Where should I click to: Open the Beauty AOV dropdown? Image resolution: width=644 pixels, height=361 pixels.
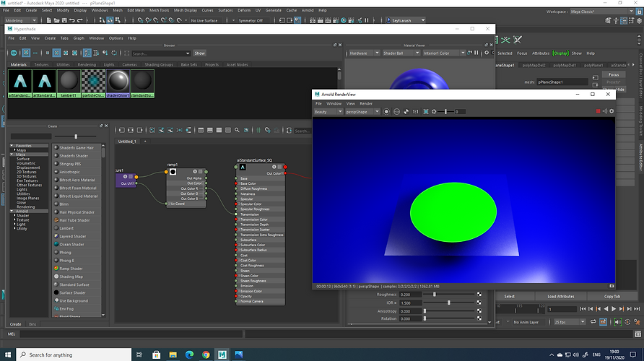pyautogui.click(x=328, y=112)
